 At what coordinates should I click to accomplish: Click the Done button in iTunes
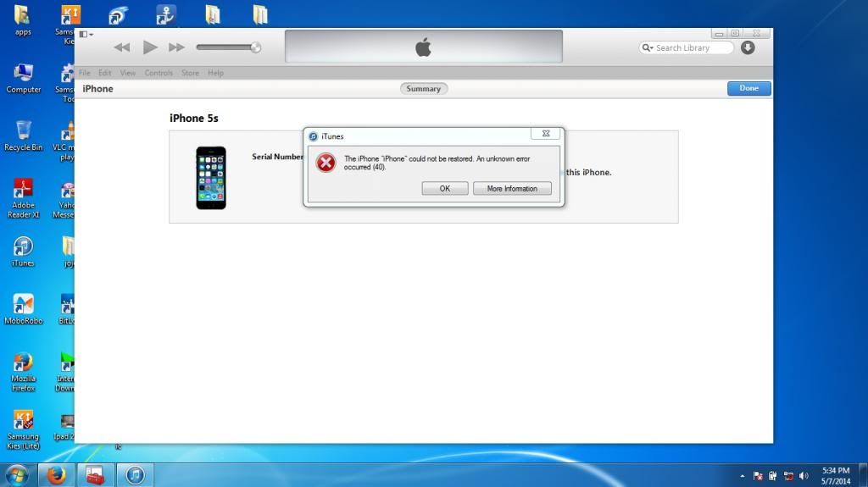pos(748,89)
